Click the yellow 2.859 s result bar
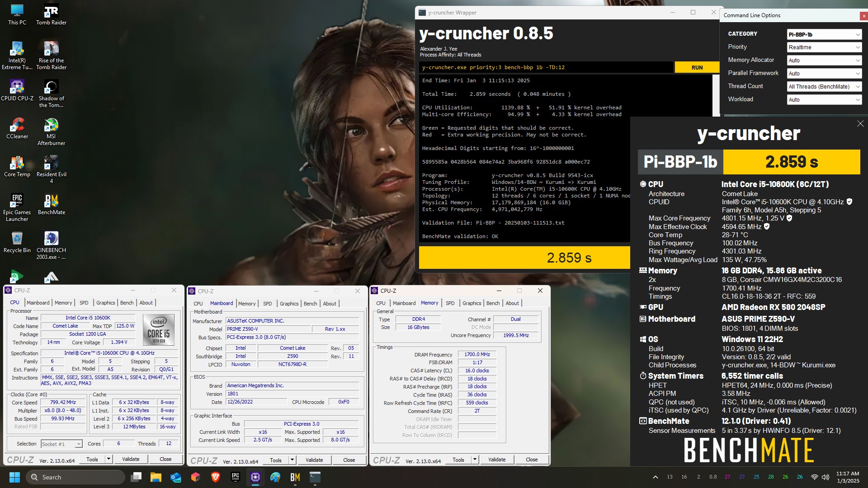 click(x=524, y=258)
